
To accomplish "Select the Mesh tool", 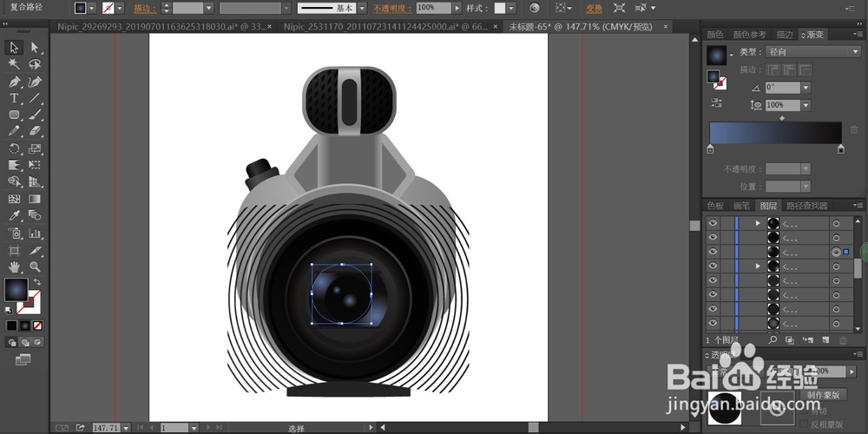I will click(15, 199).
